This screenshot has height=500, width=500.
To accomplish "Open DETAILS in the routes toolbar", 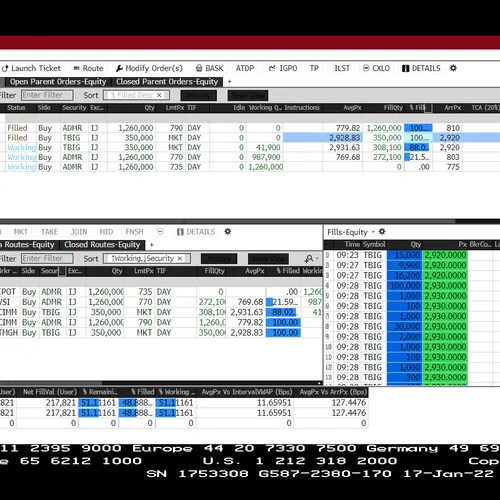I will (196, 232).
